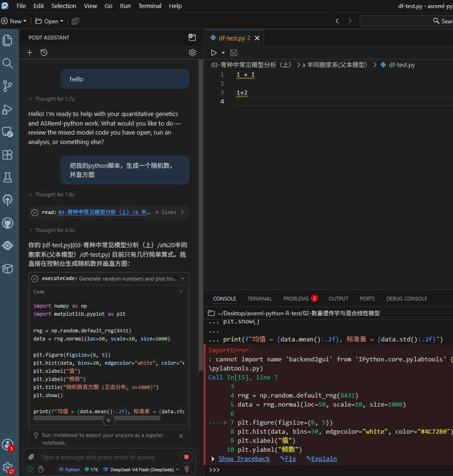
Task: Click the new chat window icon in Posit Assistant header
Action: coord(192,38)
